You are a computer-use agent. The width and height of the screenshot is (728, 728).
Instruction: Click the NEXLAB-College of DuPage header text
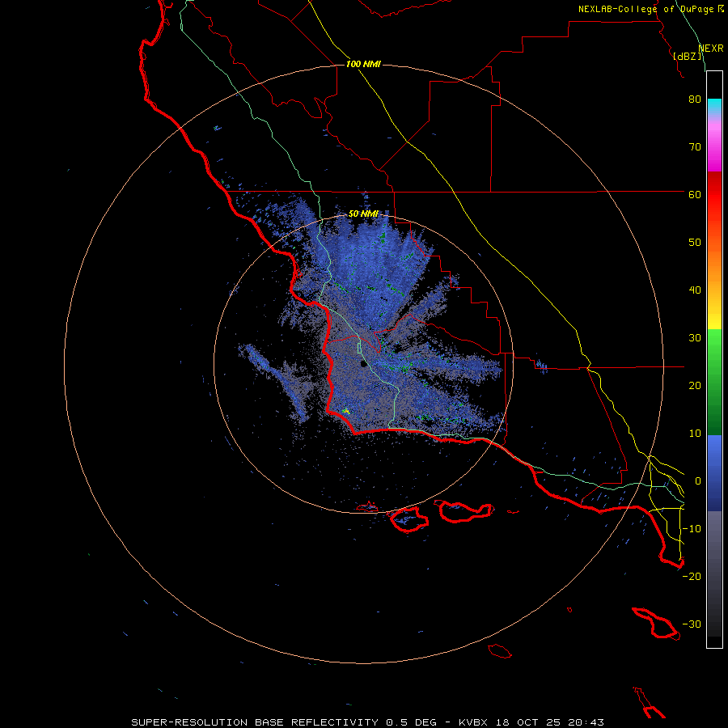coord(645,9)
